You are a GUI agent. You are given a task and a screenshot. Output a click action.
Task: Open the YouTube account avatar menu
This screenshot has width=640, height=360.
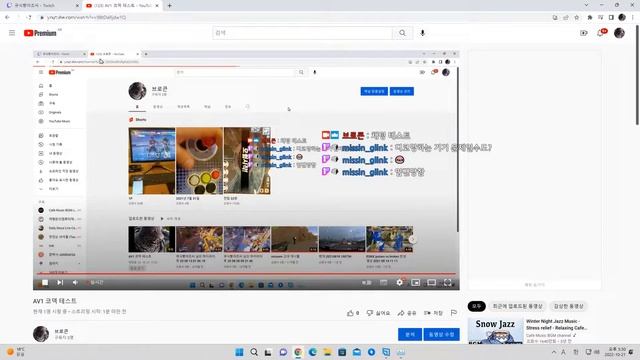(619, 33)
